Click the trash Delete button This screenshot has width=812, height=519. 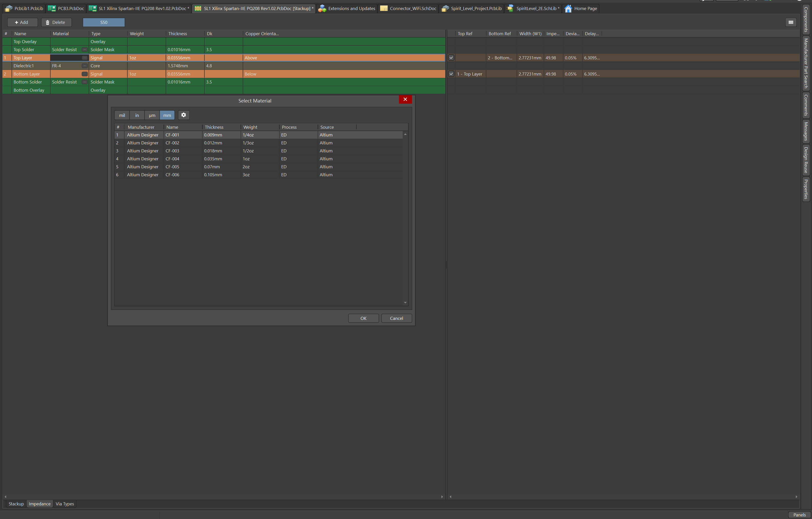(x=56, y=22)
